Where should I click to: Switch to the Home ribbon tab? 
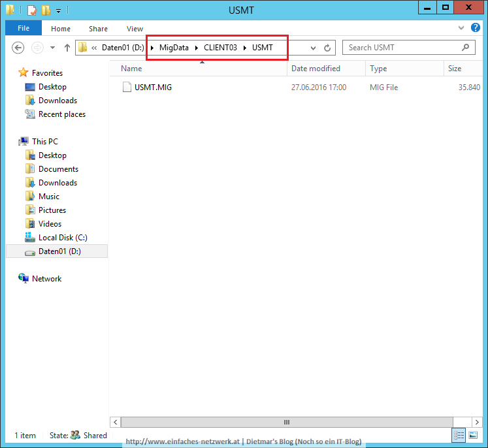(x=61, y=29)
